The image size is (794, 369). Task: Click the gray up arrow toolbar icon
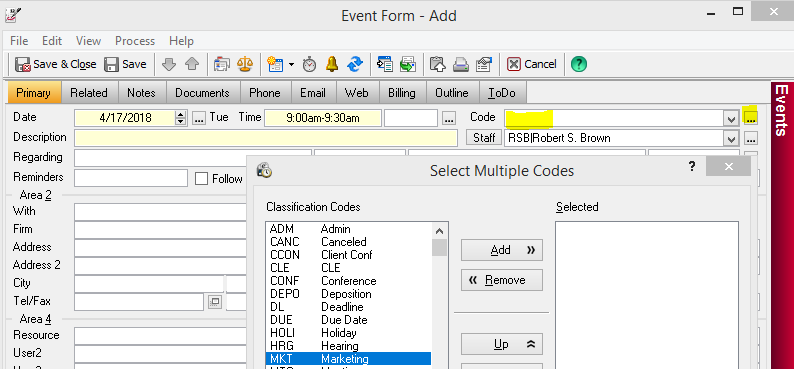[192, 64]
